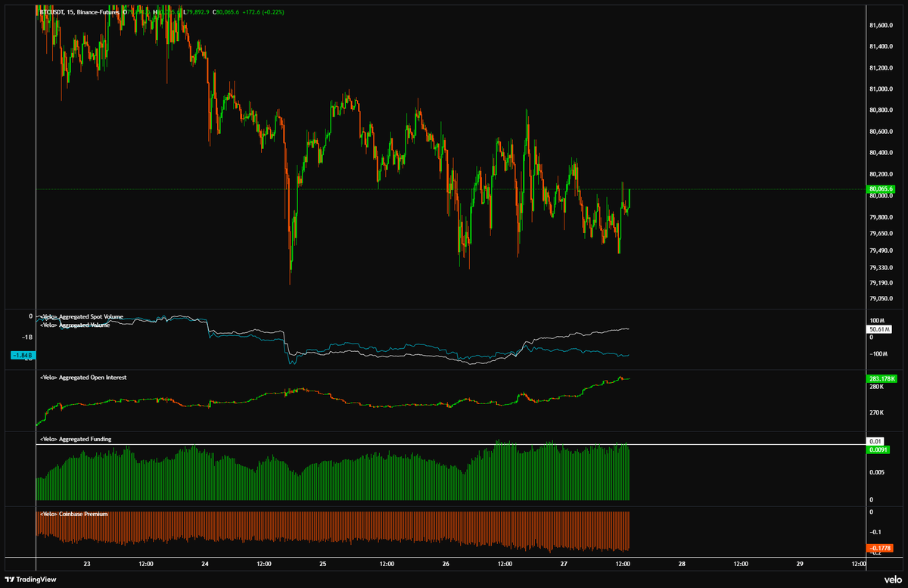Click the orange −0.1778 premium value tag

click(x=879, y=548)
